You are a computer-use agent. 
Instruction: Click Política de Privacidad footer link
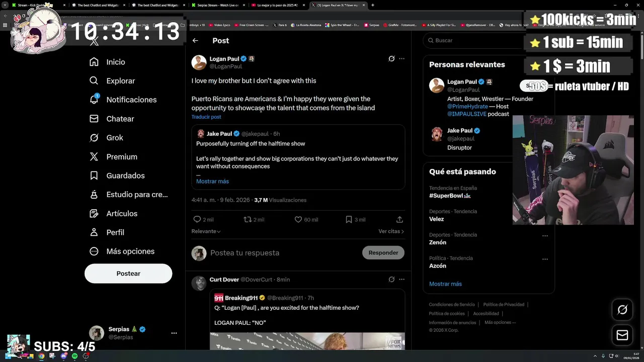pos(504,305)
